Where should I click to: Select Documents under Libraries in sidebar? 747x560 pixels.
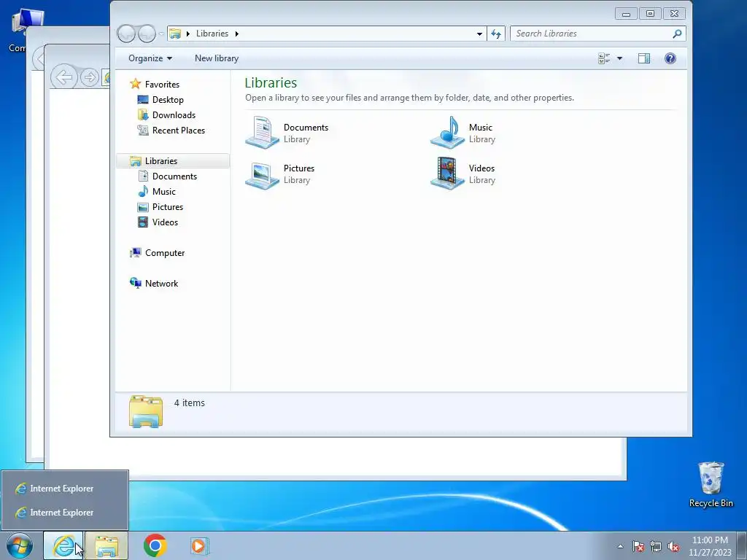point(174,176)
